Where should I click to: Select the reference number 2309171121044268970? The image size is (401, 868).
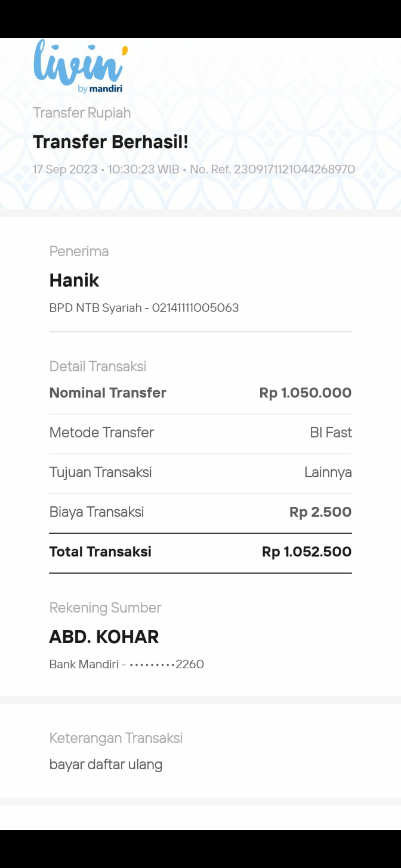[294, 170]
